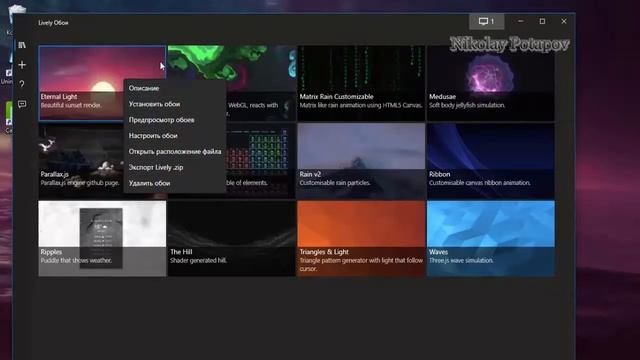
Task: Select Установить обои menu entry
Action: [174, 104]
